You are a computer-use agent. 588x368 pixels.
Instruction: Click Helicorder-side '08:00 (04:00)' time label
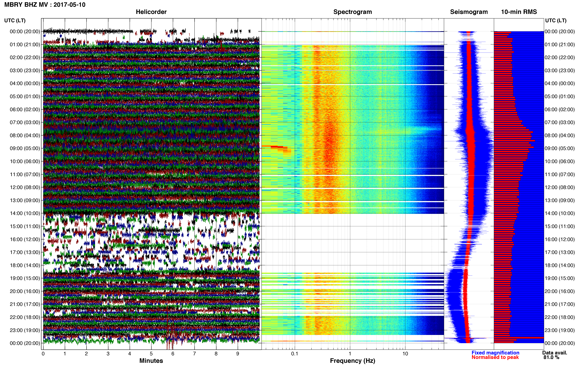coord(25,135)
